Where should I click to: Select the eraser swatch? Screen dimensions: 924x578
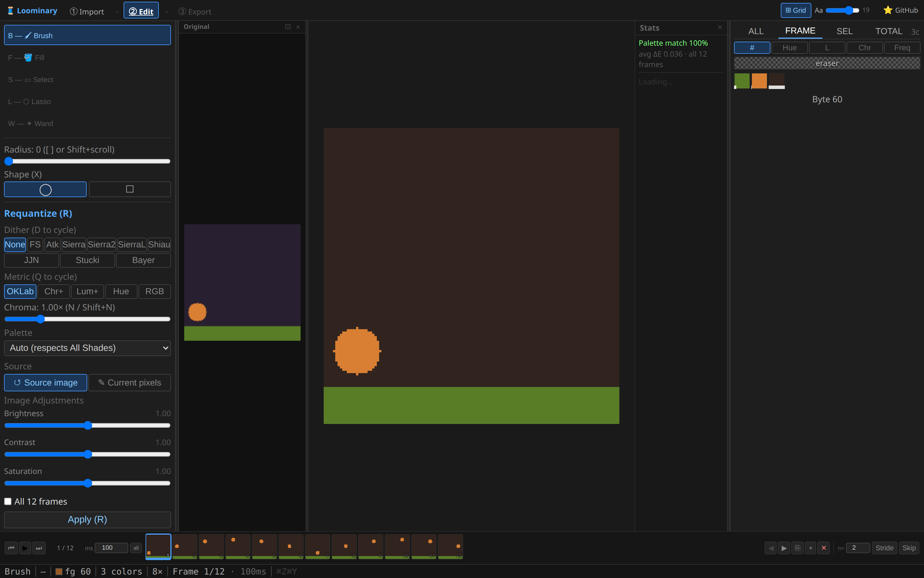(x=827, y=63)
